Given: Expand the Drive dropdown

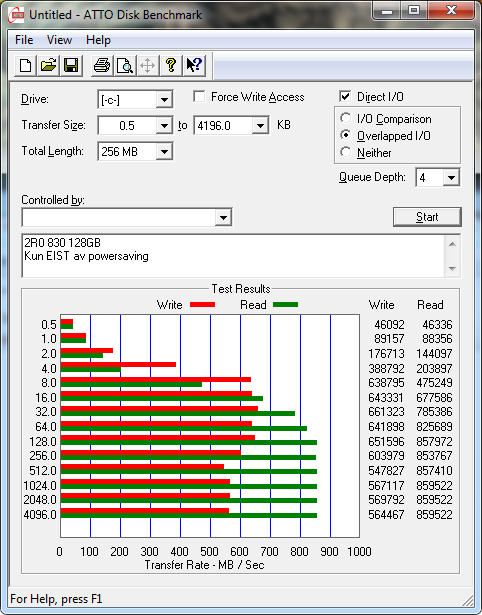Looking at the screenshot, I should (x=164, y=100).
